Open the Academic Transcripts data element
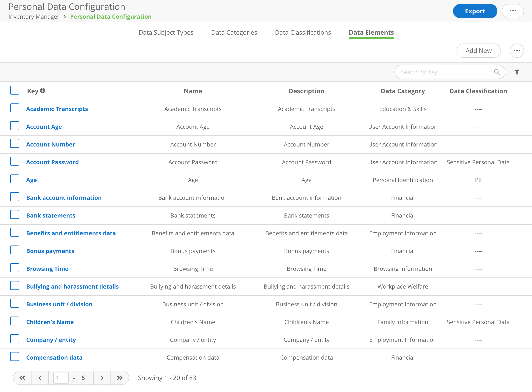The width and height of the screenshot is (532, 392). pyautogui.click(x=57, y=109)
